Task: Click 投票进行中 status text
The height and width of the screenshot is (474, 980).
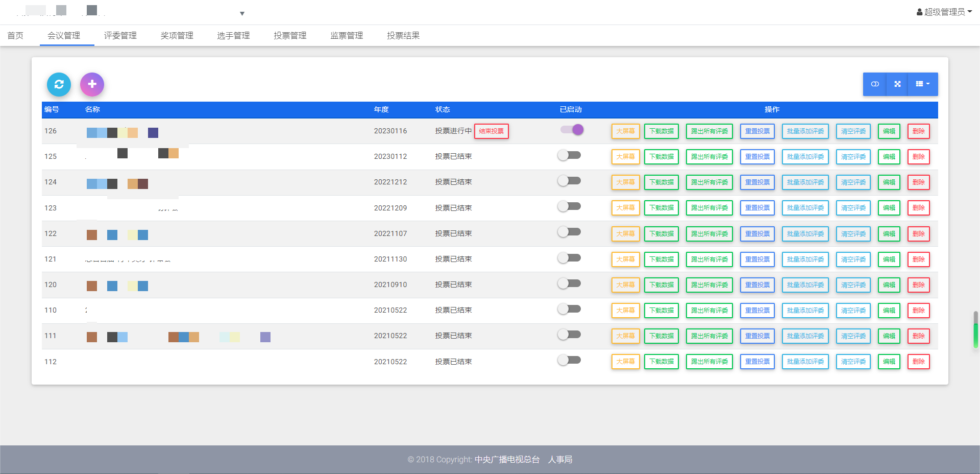Action: [453, 131]
